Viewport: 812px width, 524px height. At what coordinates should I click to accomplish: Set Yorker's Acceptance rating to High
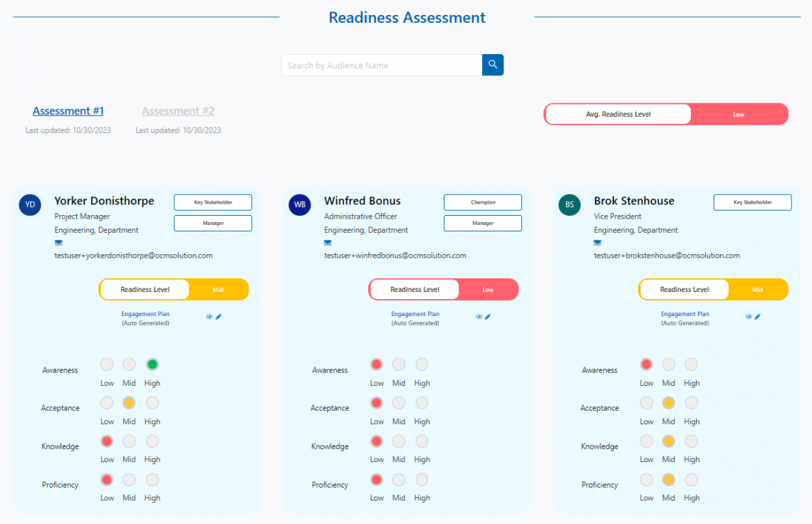coord(152,402)
